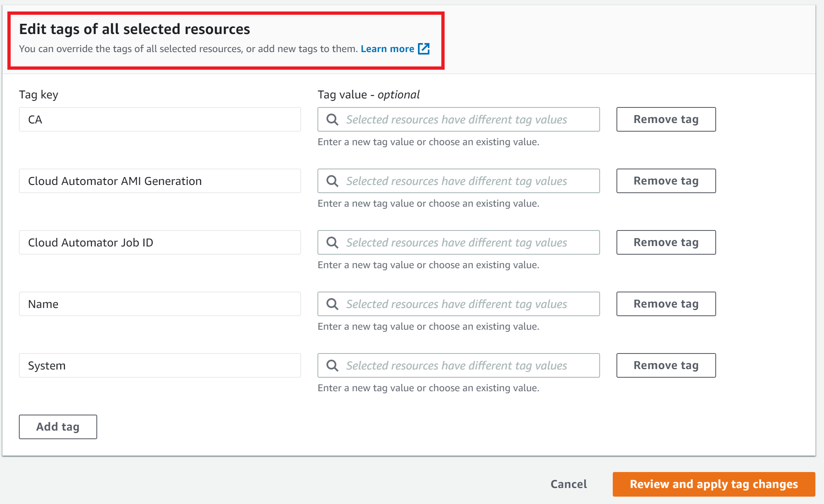Remove the Name tag

click(666, 304)
